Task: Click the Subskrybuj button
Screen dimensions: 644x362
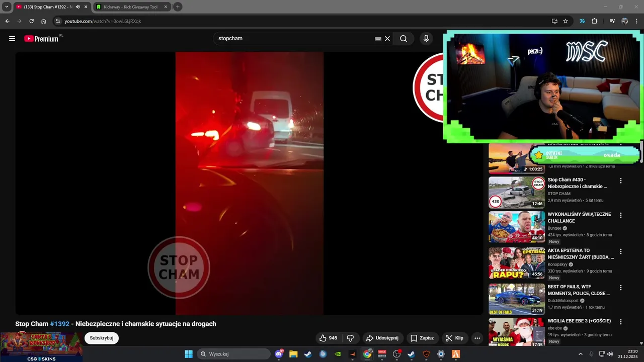Action: [102, 338]
